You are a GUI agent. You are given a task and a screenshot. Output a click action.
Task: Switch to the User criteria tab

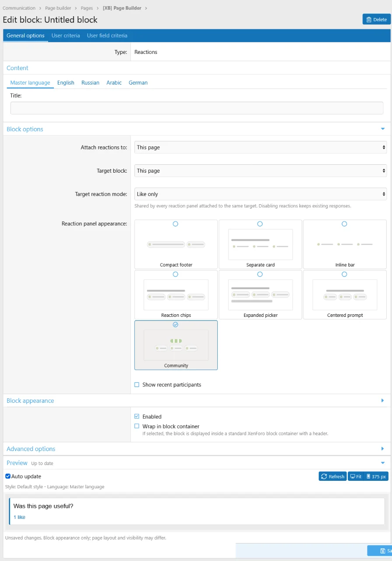66,36
